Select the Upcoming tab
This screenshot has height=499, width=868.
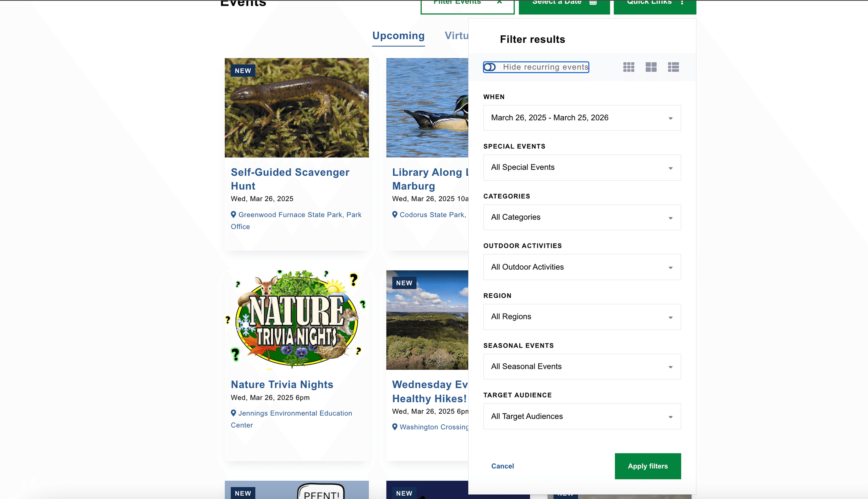point(398,36)
